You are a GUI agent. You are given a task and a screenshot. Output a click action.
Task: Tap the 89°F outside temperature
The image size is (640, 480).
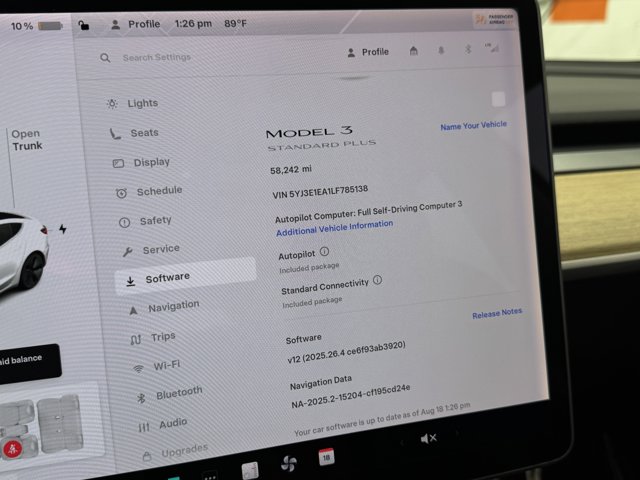(x=235, y=23)
